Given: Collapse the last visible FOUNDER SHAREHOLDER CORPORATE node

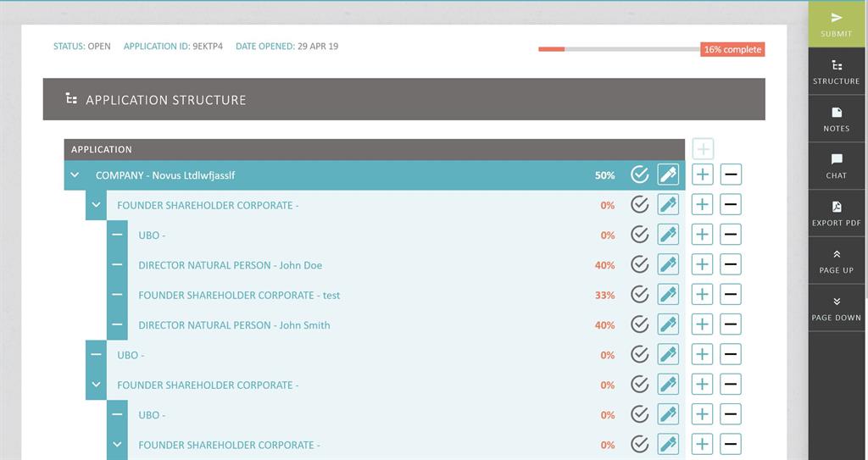Looking at the screenshot, I should pyautogui.click(x=117, y=445).
